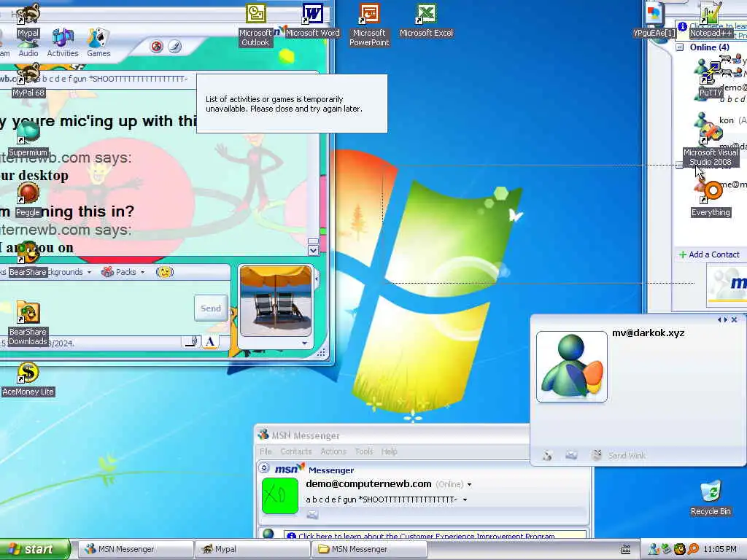Click the green XD display picture
Image resolution: width=747 pixels, height=560 pixels.
click(x=280, y=496)
